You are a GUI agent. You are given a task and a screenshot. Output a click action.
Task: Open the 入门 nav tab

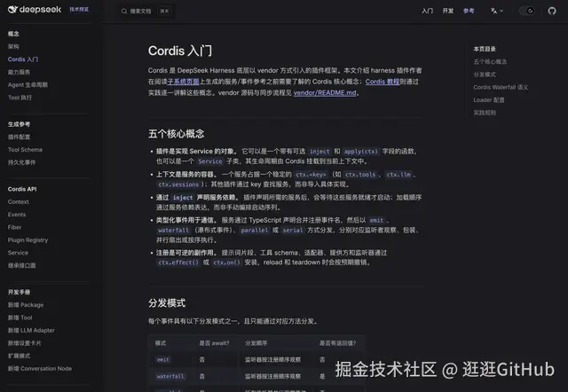pyautogui.click(x=428, y=11)
